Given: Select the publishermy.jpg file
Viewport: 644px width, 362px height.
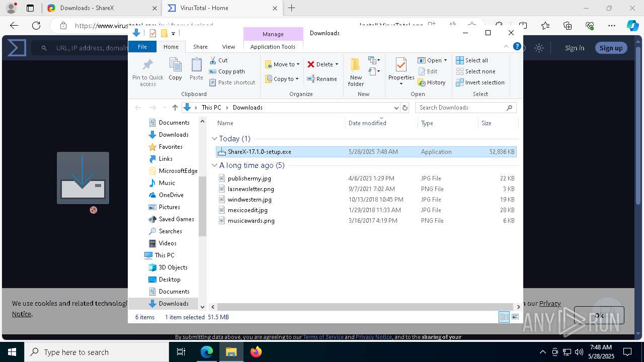Looking at the screenshot, I should coord(366,178).
